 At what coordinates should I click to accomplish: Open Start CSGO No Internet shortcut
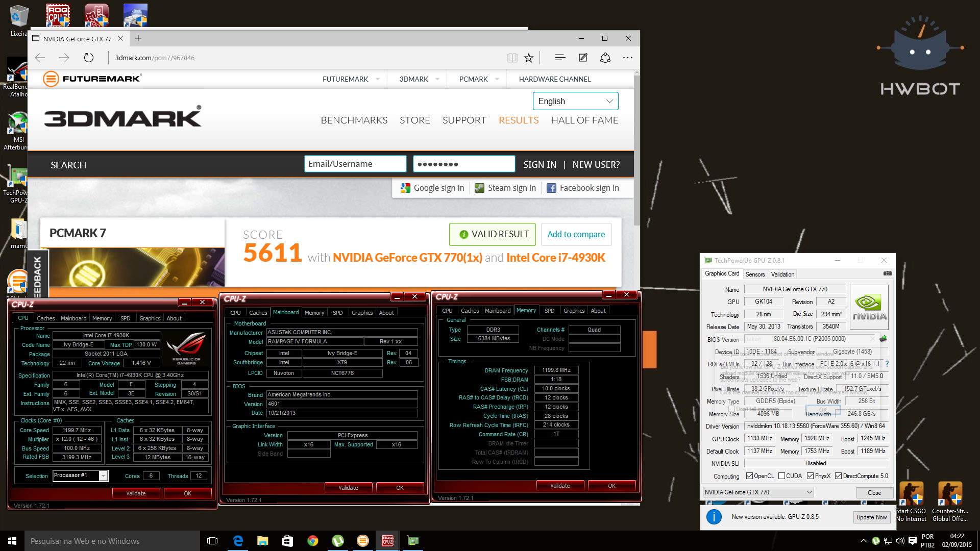coord(911,502)
